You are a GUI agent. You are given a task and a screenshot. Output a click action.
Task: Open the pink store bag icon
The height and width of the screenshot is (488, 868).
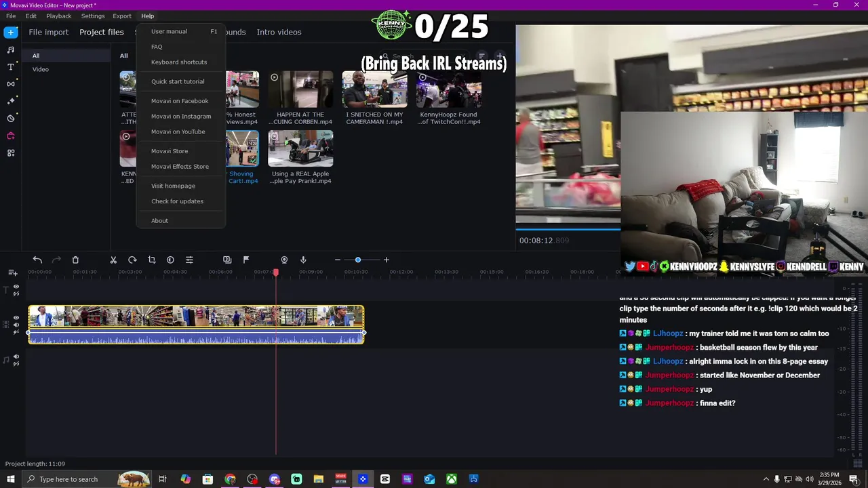point(11,136)
